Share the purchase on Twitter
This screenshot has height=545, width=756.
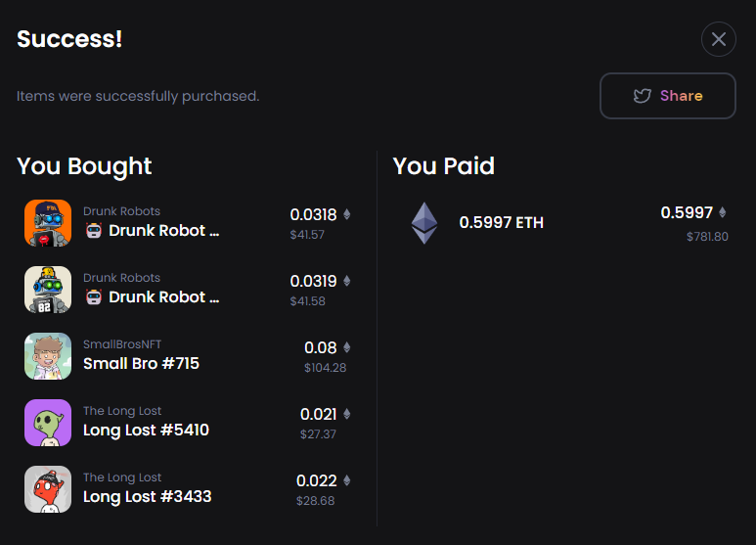point(668,96)
